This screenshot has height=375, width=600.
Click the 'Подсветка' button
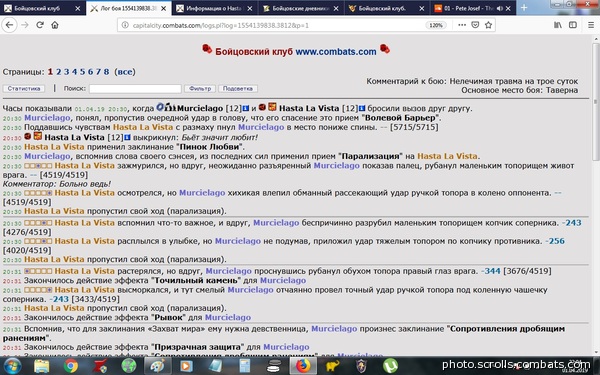238,88
